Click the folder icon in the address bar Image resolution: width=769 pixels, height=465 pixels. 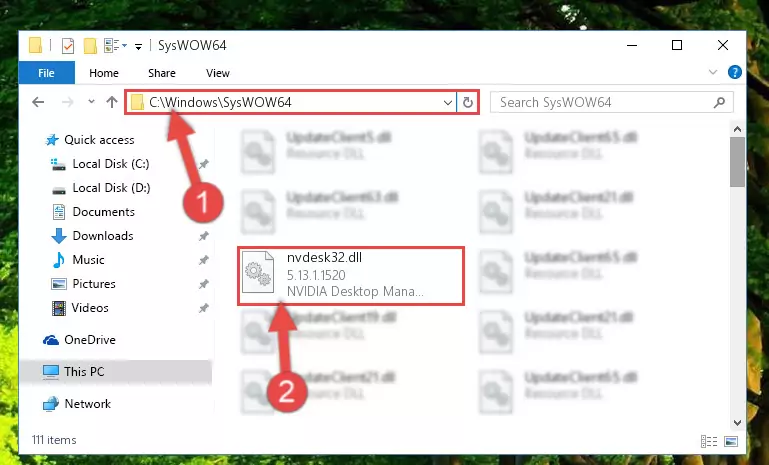coord(138,103)
